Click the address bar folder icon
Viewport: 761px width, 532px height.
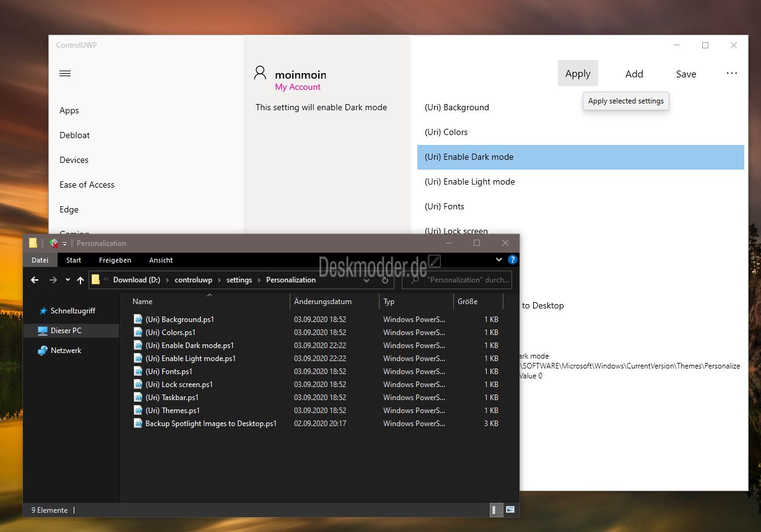[95, 280]
